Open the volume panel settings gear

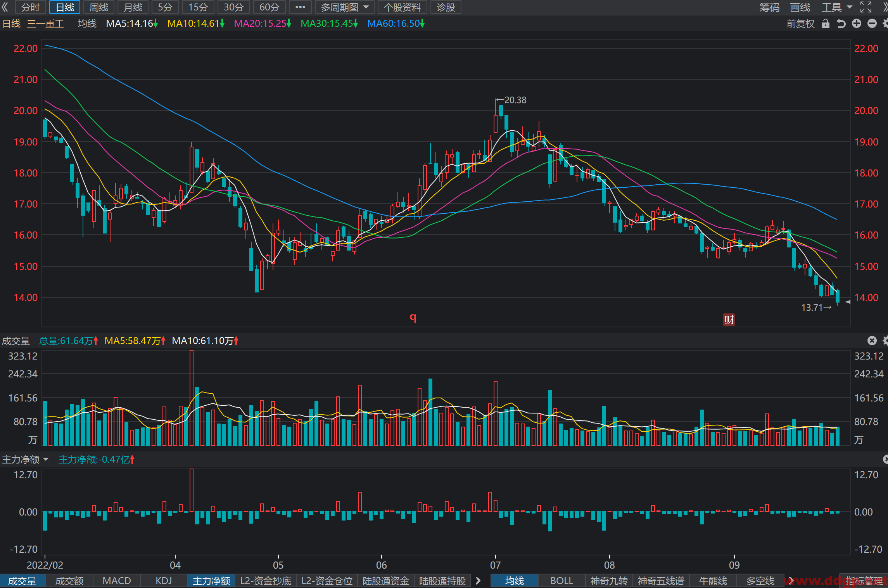coord(885,341)
